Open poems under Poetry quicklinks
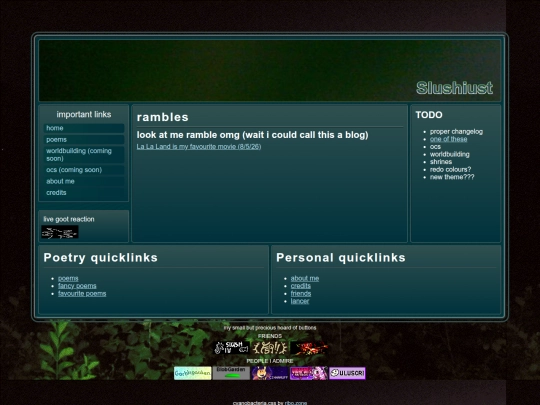The height and width of the screenshot is (405, 540). (68, 278)
